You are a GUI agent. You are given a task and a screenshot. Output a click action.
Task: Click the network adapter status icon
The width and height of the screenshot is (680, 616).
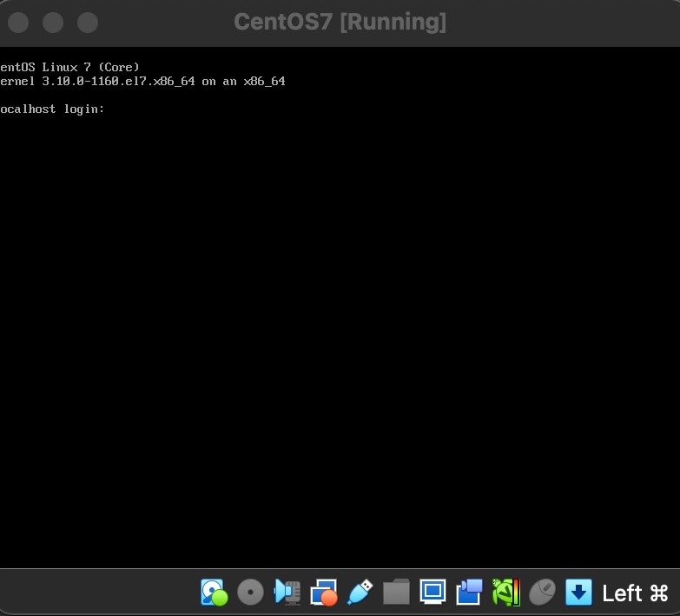click(x=324, y=593)
